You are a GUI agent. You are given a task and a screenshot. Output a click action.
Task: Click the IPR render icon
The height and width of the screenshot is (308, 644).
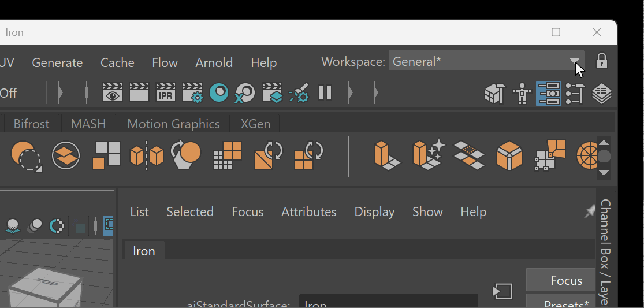click(165, 93)
